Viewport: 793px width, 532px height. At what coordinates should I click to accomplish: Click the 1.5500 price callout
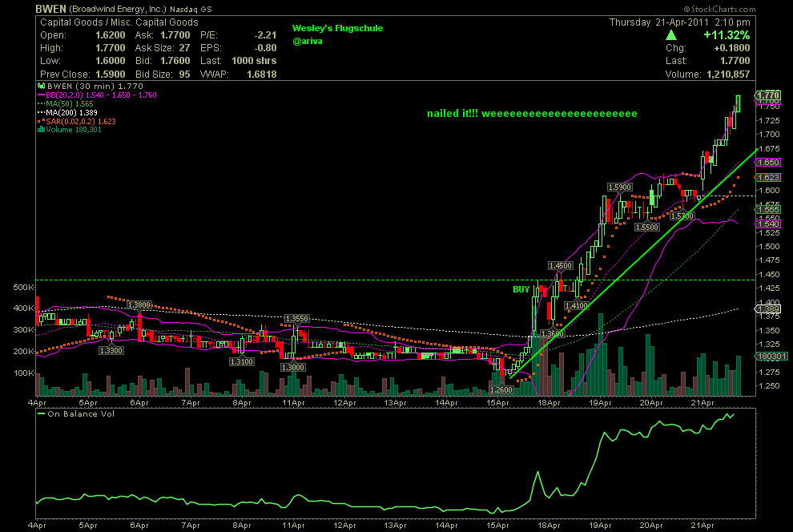[x=647, y=227]
